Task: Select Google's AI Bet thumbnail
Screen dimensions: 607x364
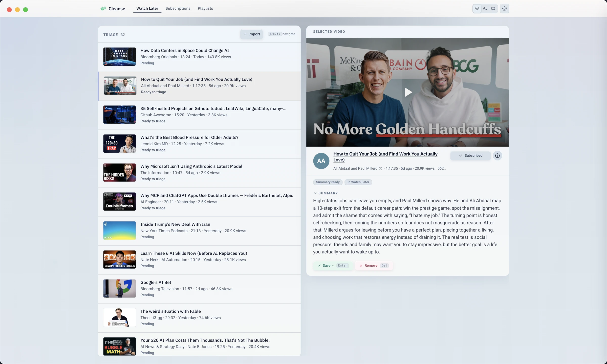Action: 119,288
